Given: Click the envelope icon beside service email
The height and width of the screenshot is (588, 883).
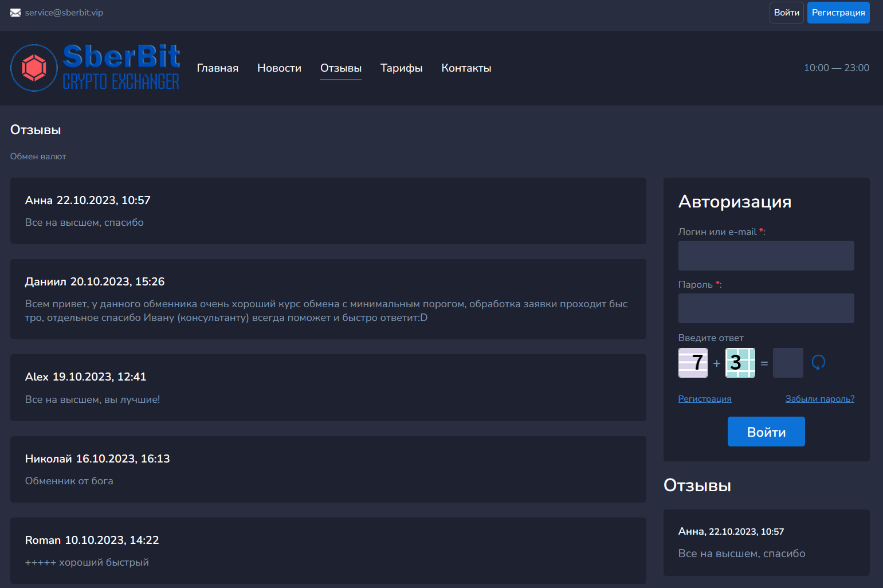Looking at the screenshot, I should (15, 13).
